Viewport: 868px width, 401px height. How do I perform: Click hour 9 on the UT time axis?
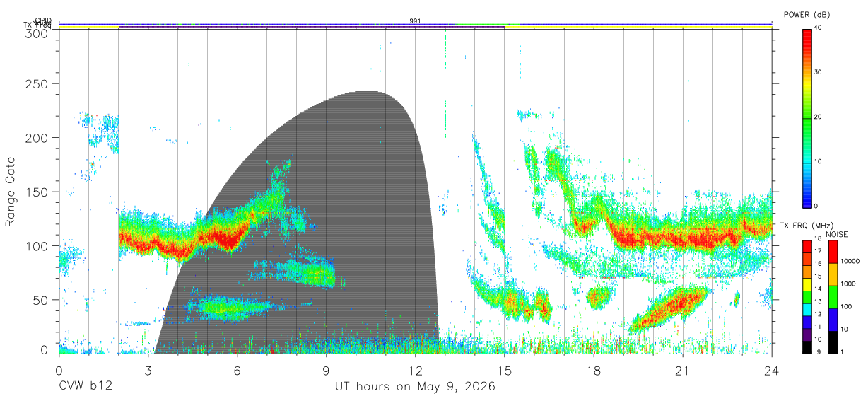tap(326, 371)
